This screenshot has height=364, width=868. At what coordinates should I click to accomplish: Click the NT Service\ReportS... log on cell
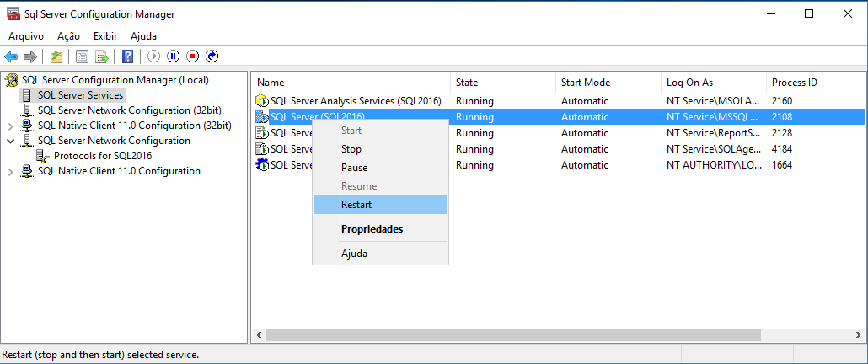pos(714,133)
